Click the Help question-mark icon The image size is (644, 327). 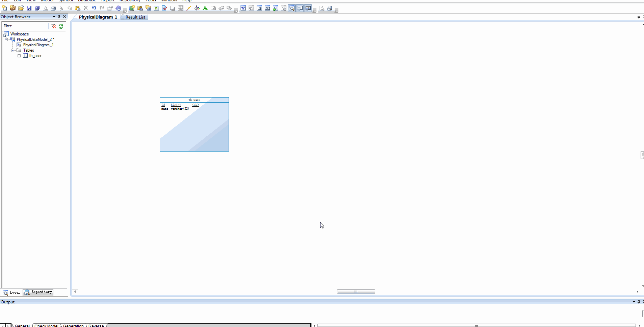(118, 8)
